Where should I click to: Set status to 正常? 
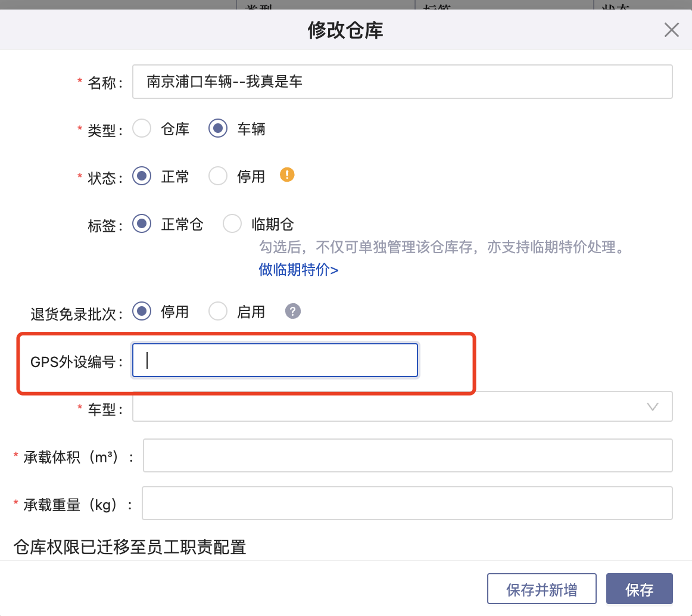click(x=142, y=176)
